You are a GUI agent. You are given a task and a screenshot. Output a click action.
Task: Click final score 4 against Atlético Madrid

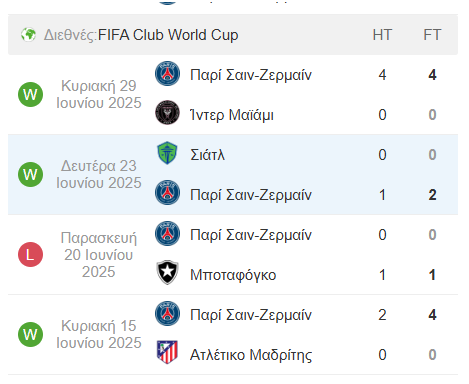point(432,315)
